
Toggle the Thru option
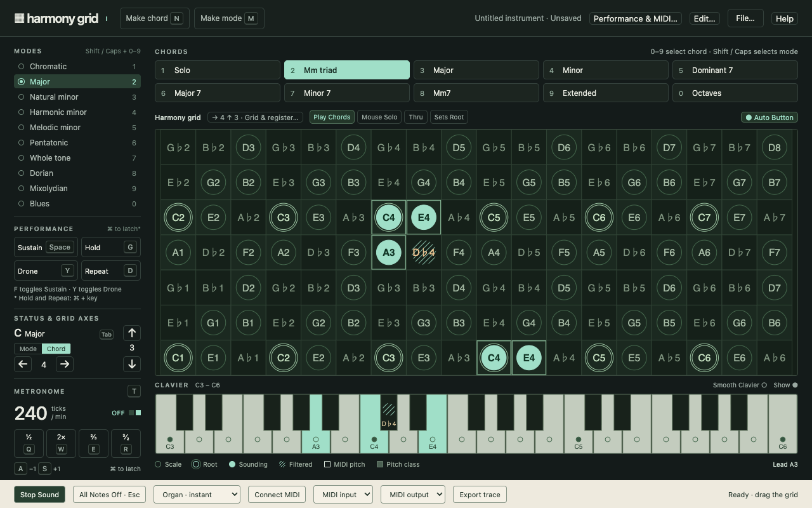pyautogui.click(x=416, y=117)
